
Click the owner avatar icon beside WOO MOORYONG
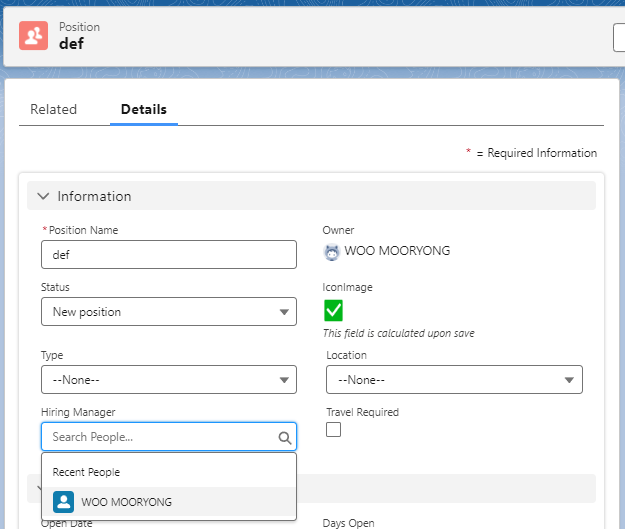[x=332, y=251]
